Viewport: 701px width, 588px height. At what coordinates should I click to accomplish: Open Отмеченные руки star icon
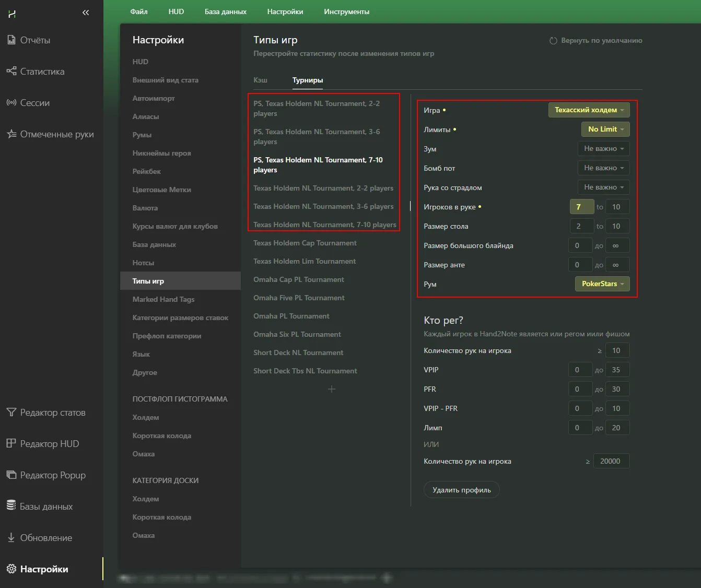click(11, 134)
